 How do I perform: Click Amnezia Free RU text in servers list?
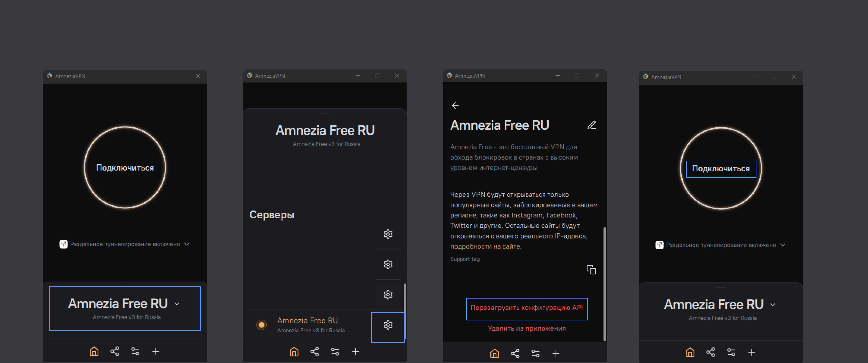307,321
